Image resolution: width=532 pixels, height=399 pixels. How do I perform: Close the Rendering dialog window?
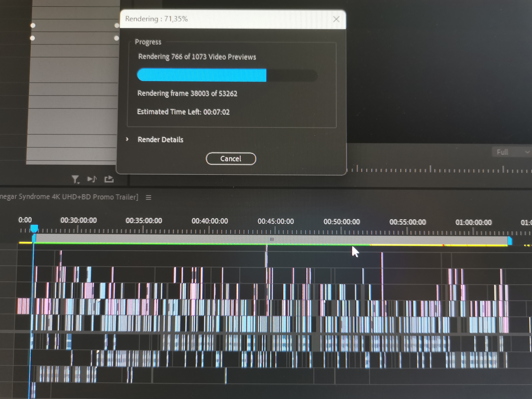point(336,19)
